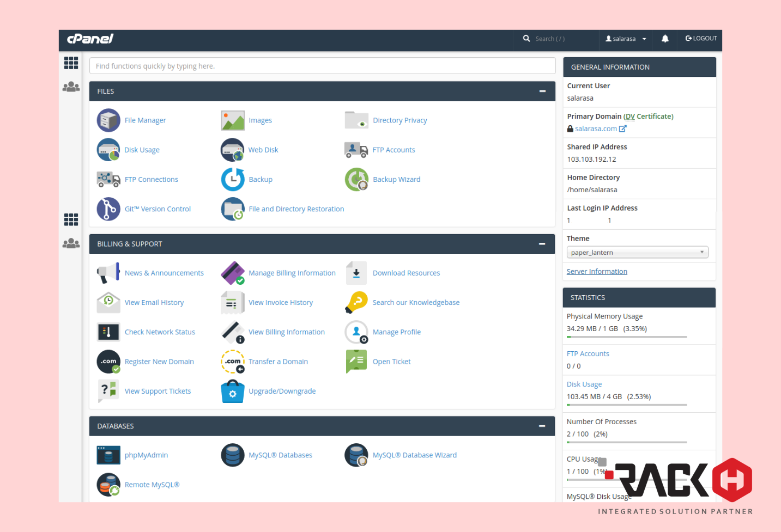
Task: Click the Manage Profile icon
Action: coord(356,332)
